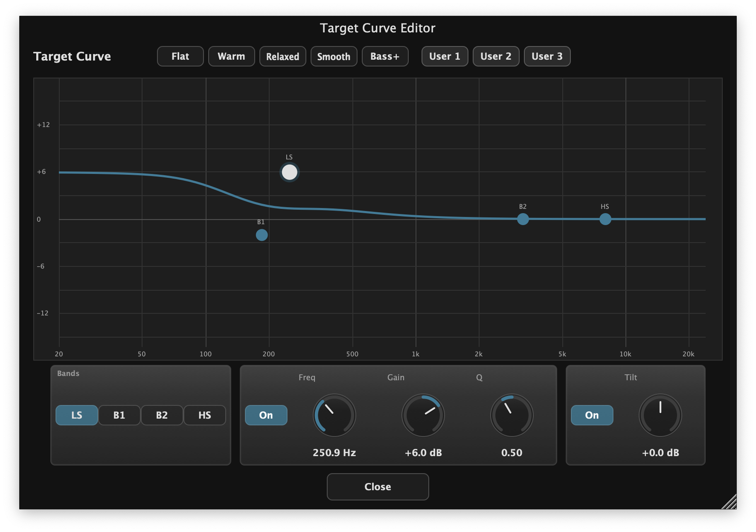Click the window resize grip corner
The width and height of the screenshot is (756, 532).
pos(730,503)
